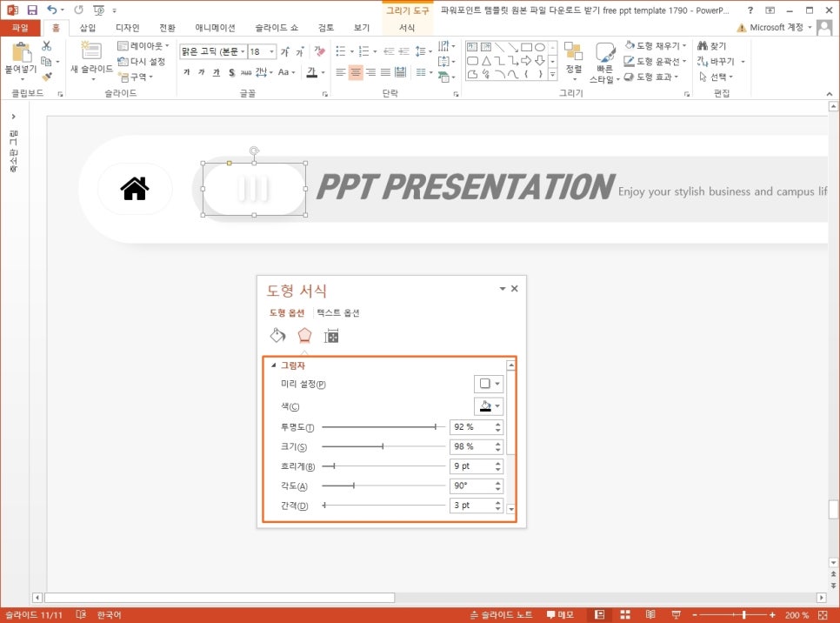Viewport: 840px width, 623px height.
Task: Toggle underline formatting in the font group
Action: [215, 73]
